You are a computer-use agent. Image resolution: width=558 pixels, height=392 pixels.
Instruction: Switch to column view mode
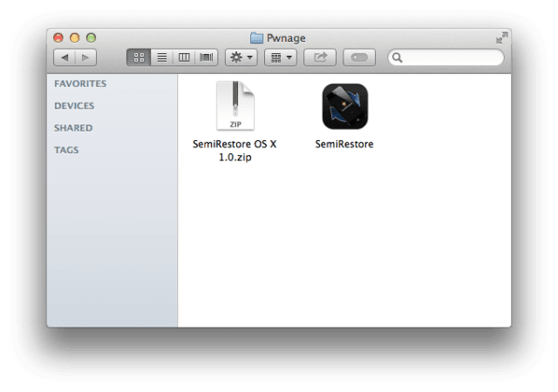point(184,57)
